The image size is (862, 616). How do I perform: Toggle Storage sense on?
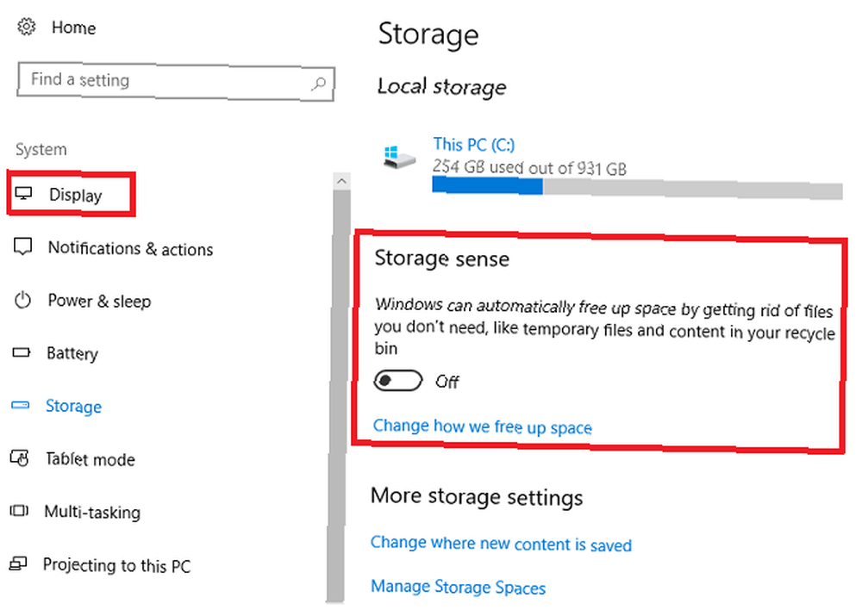coord(398,380)
